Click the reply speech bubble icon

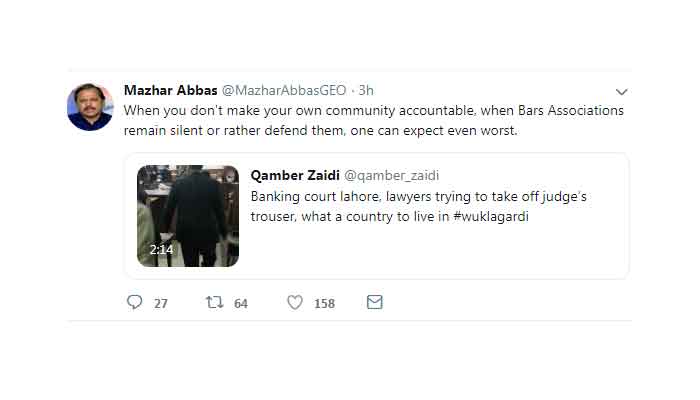[135, 302]
